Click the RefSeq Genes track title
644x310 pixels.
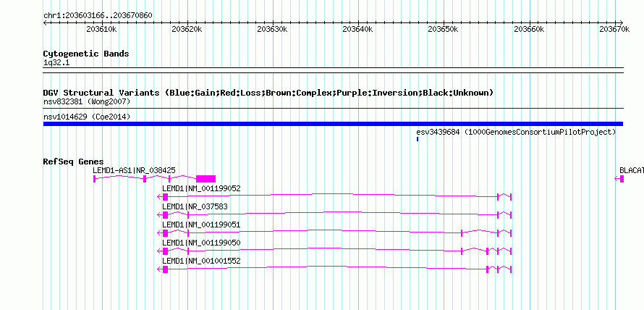click(x=73, y=162)
